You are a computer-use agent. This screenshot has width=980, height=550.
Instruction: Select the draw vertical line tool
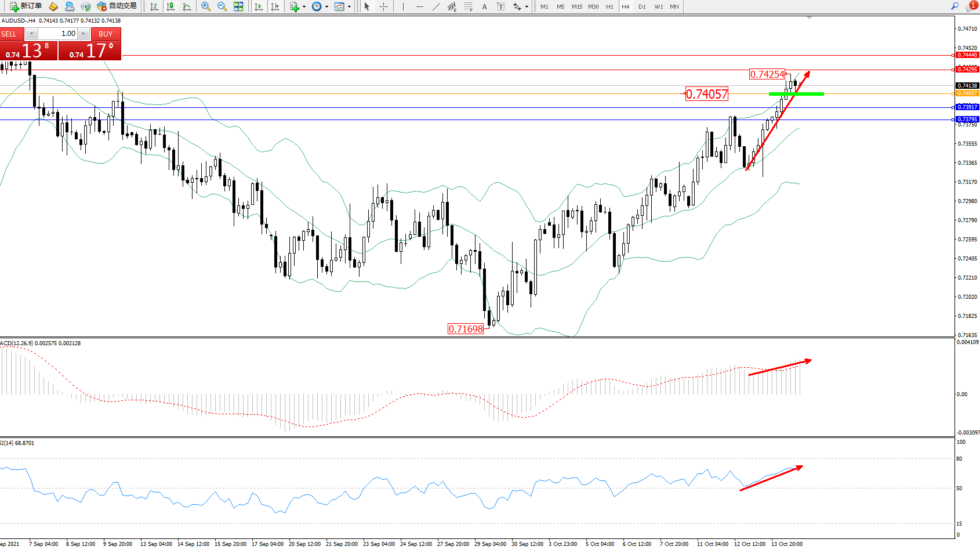pyautogui.click(x=403, y=6)
